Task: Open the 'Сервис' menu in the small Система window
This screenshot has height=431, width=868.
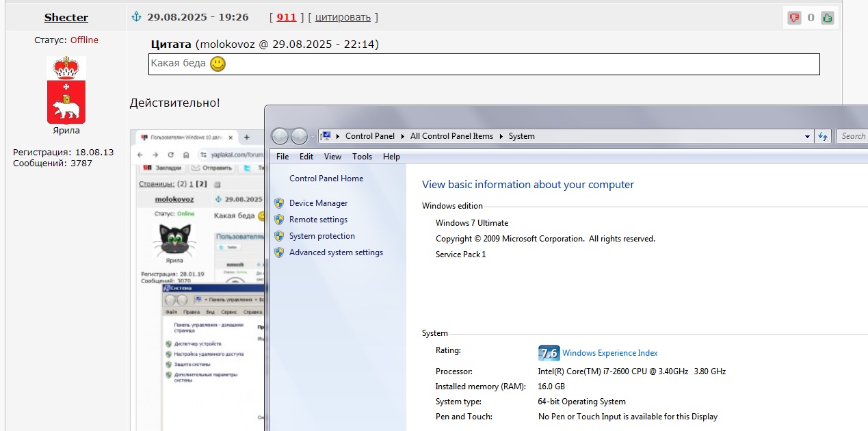Action: 229,311
